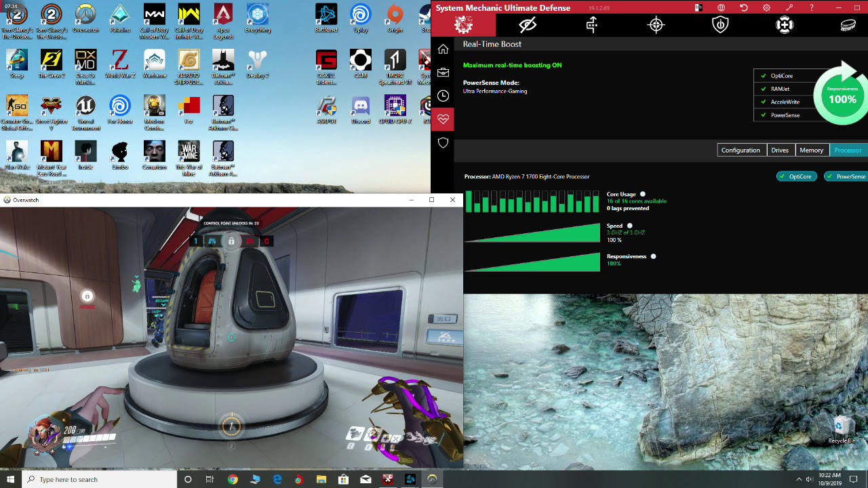Select the Processor tab
This screenshot has height=488, width=868.
848,150
